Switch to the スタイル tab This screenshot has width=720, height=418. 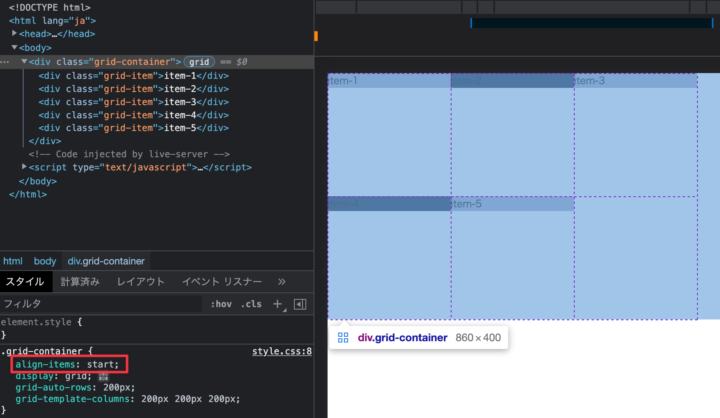(x=25, y=282)
